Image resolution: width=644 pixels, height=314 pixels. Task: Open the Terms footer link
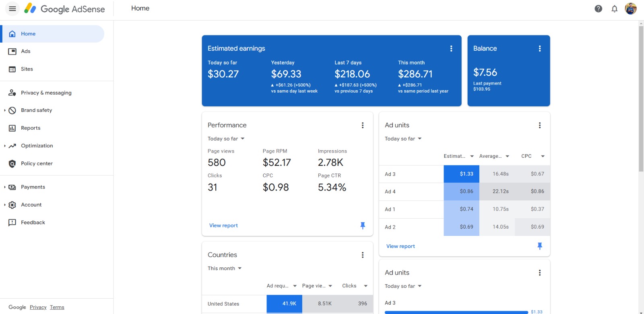tap(57, 307)
